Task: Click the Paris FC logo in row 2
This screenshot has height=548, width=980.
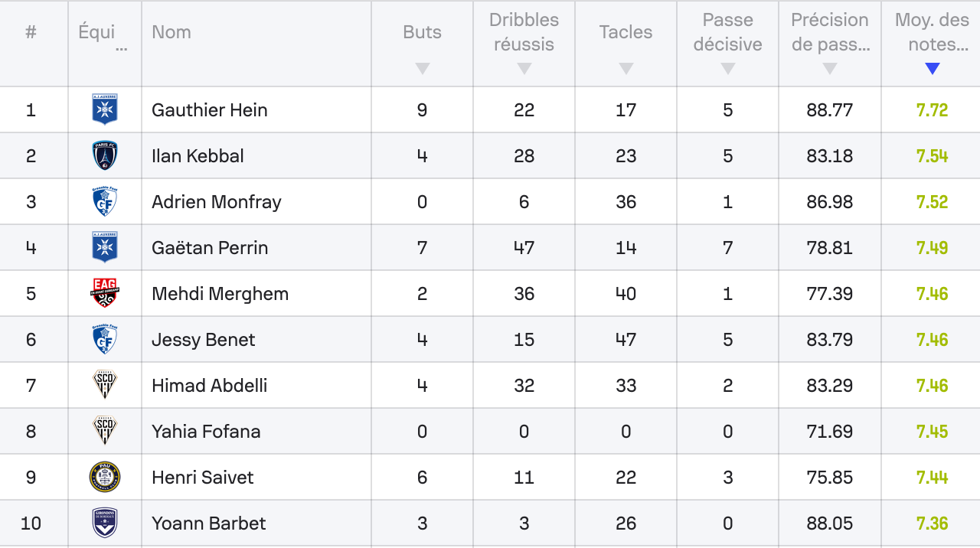Action: [105, 155]
